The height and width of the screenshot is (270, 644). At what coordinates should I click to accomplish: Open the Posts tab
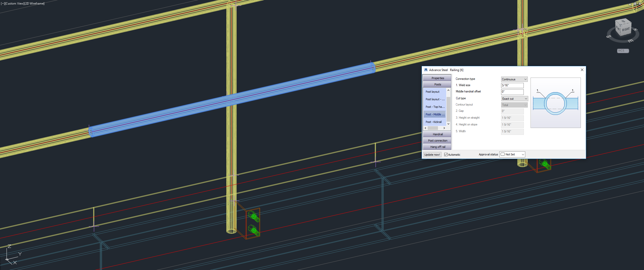(437, 84)
